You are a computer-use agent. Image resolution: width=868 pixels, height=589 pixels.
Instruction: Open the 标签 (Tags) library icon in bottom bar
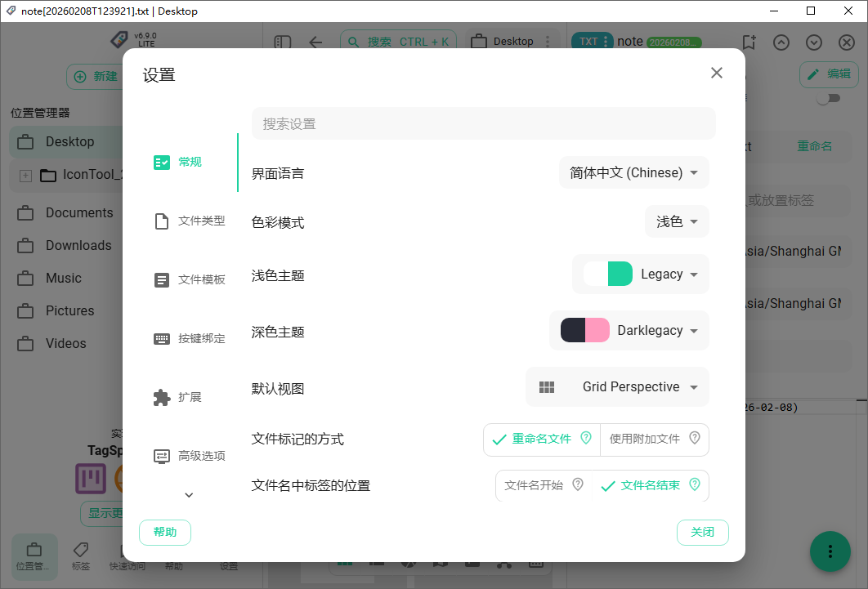82,556
